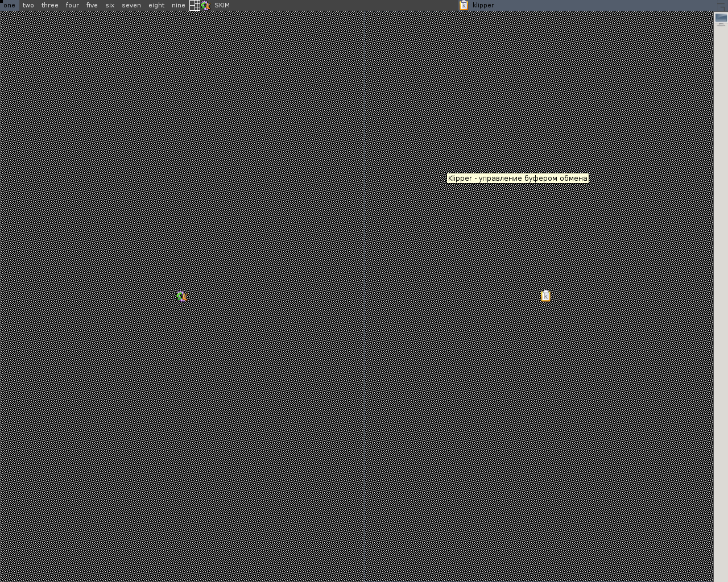The width and height of the screenshot is (728, 582).
Task: Switch to workspace tag "four"
Action: 72,5
